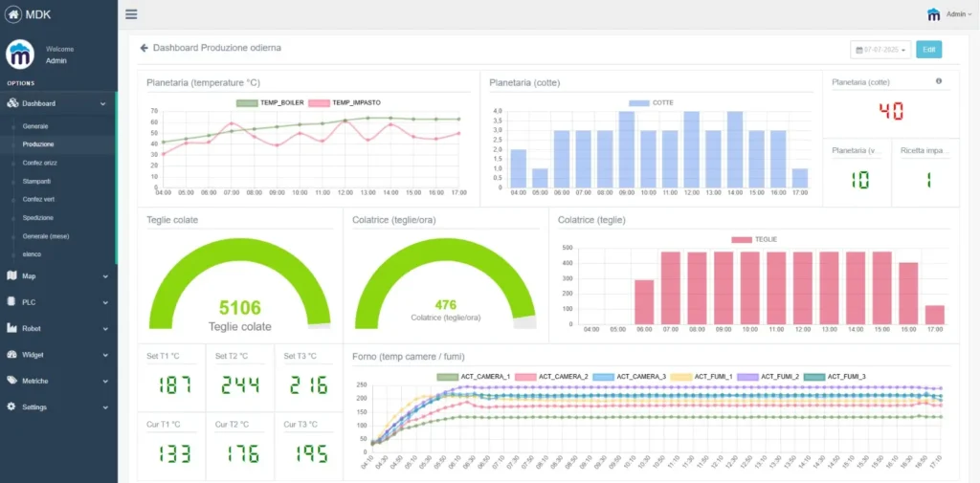Image resolution: width=980 pixels, height=483 pixels.
Task: Toggle TEMP_BOILER series in temperature chart legend
Action: [x=247, y=102]
